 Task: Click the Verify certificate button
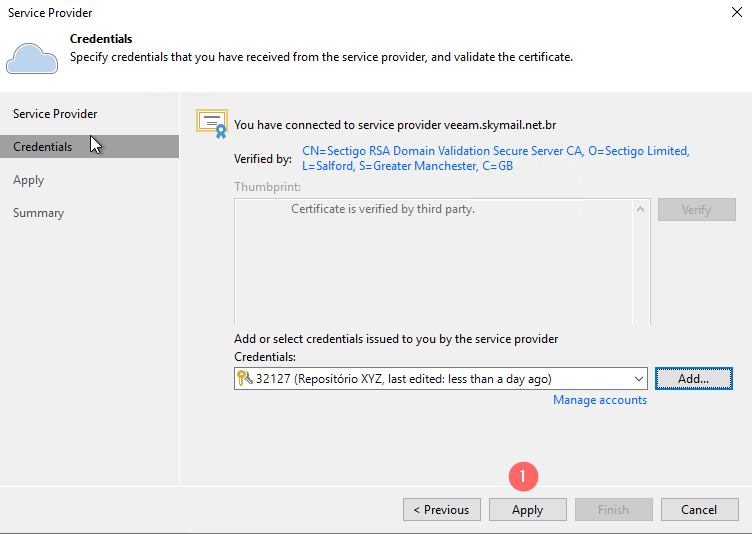click(696, 210)
